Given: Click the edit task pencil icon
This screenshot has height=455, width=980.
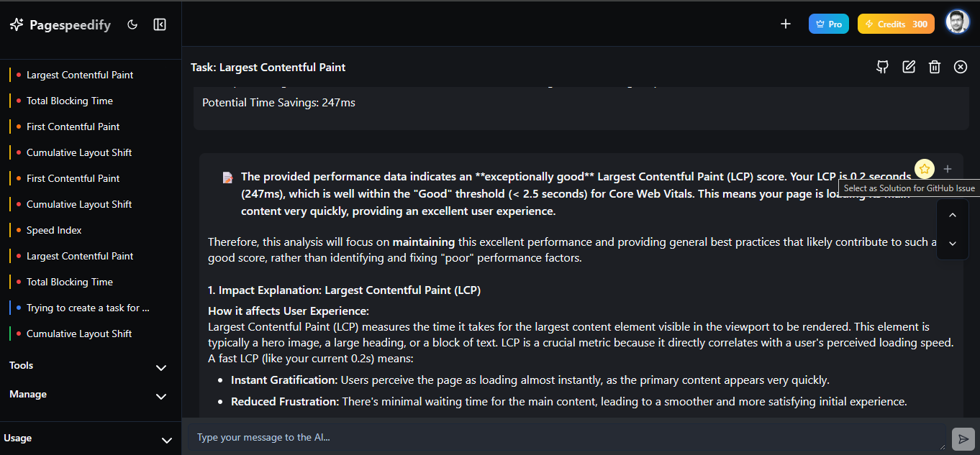Looking at the screenshot, I should pos(909,67).
